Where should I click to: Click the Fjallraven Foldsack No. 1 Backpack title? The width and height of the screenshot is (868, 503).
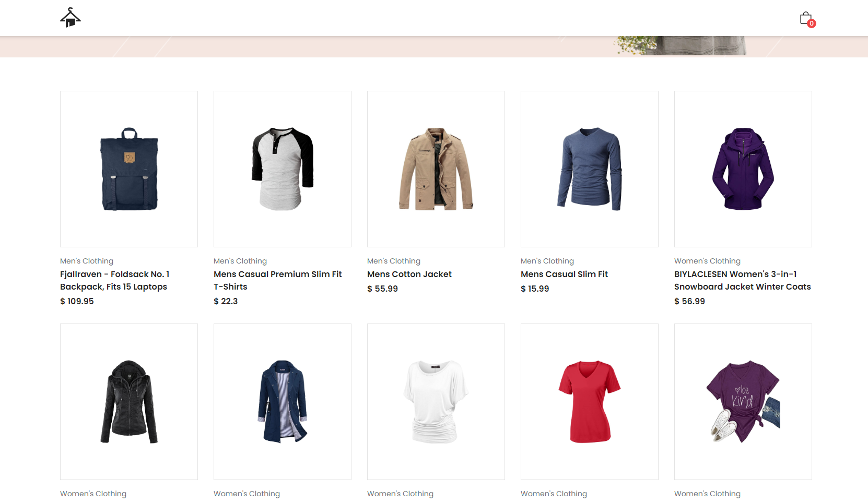pyautogui.click(x=114, y=280)
